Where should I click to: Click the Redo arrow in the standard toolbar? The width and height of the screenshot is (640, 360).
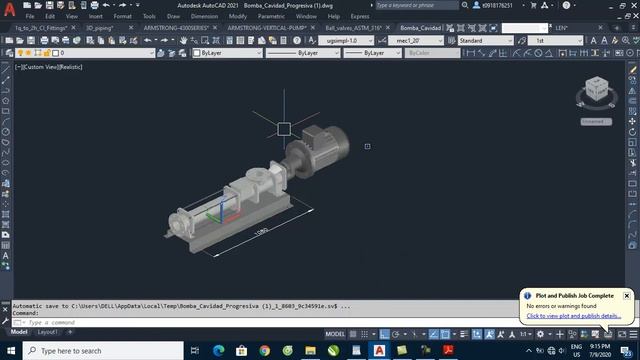pyautogui.click(x=164, y=40)
